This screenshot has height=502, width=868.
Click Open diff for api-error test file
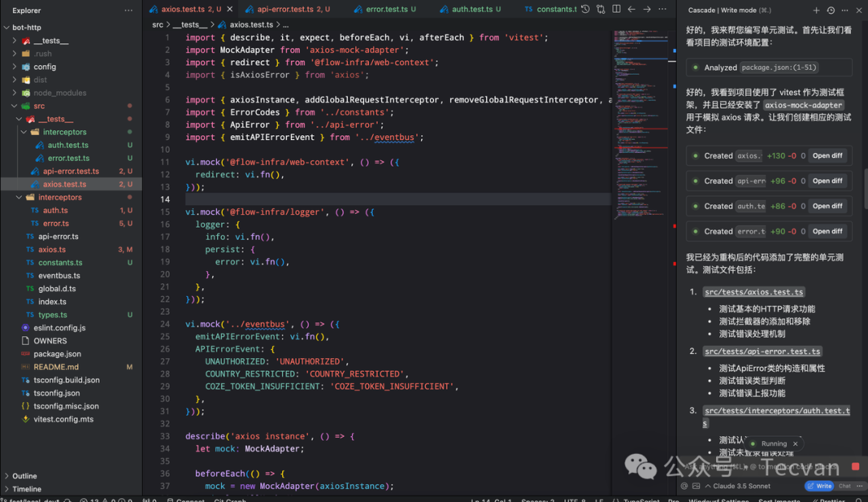coord(827,181)
